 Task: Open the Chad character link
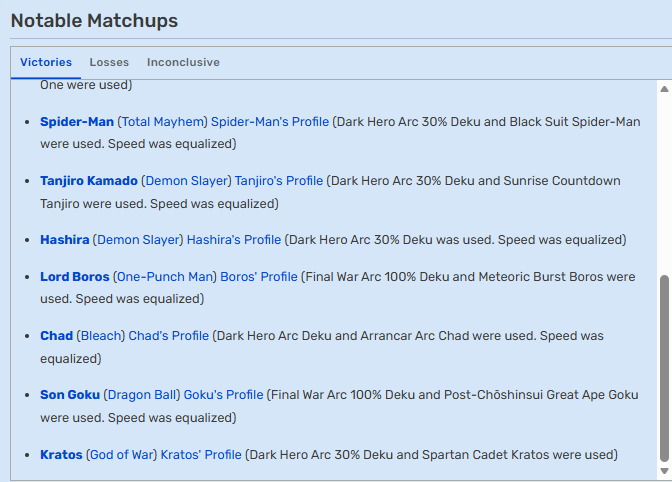pyautogui.click(x=57, y=336)
